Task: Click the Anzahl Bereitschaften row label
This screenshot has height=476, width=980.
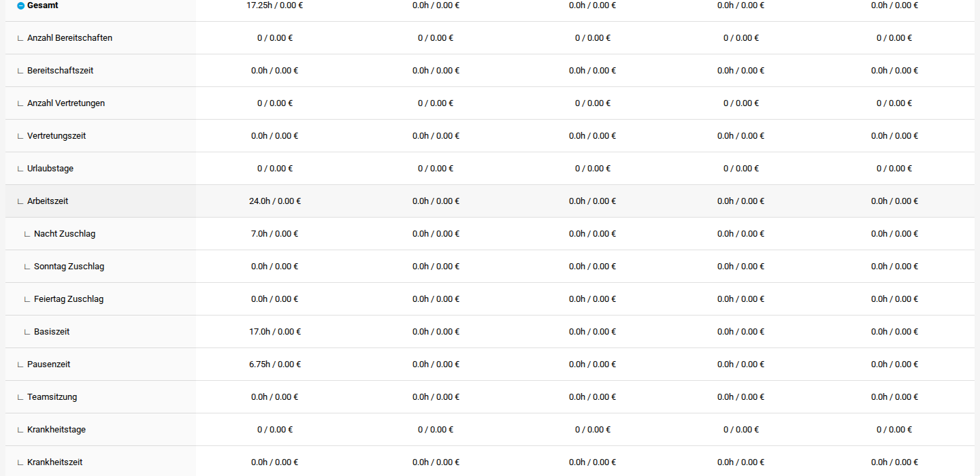Action: point(69,38)
